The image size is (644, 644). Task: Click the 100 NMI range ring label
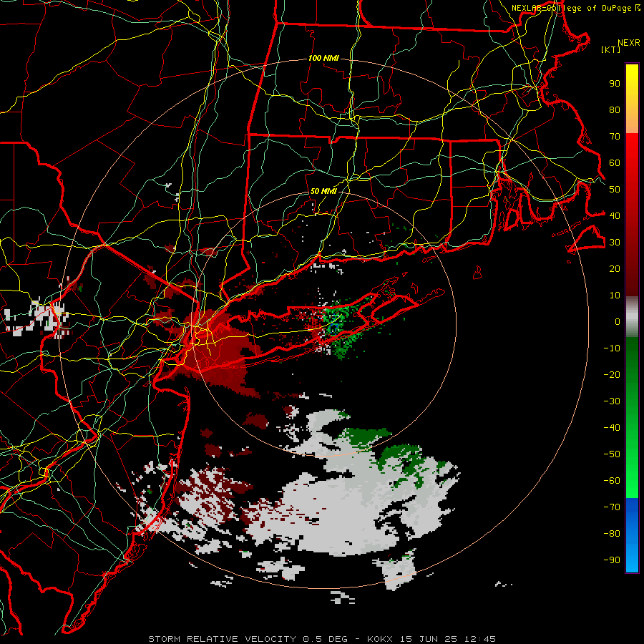point(323,58)
